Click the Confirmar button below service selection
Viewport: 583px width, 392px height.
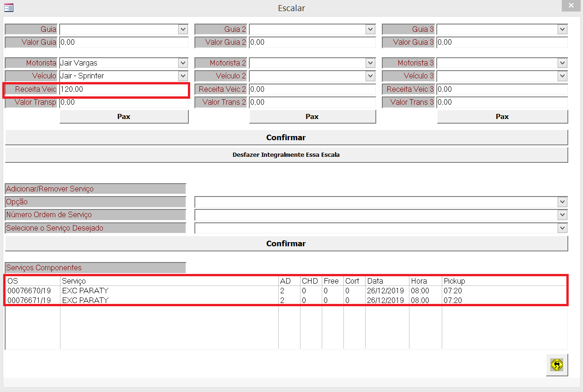pos(286,244)
